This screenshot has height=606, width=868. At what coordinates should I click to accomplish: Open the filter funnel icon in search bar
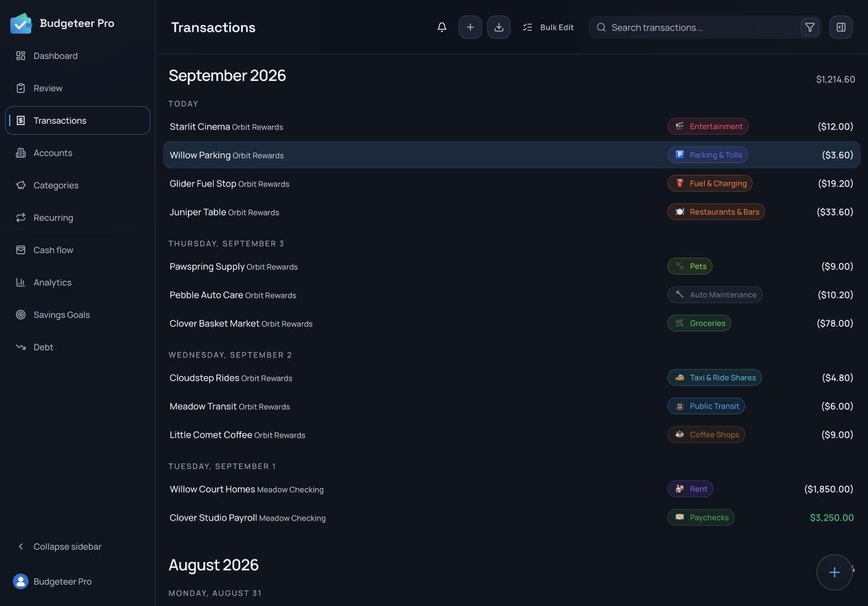810,27
